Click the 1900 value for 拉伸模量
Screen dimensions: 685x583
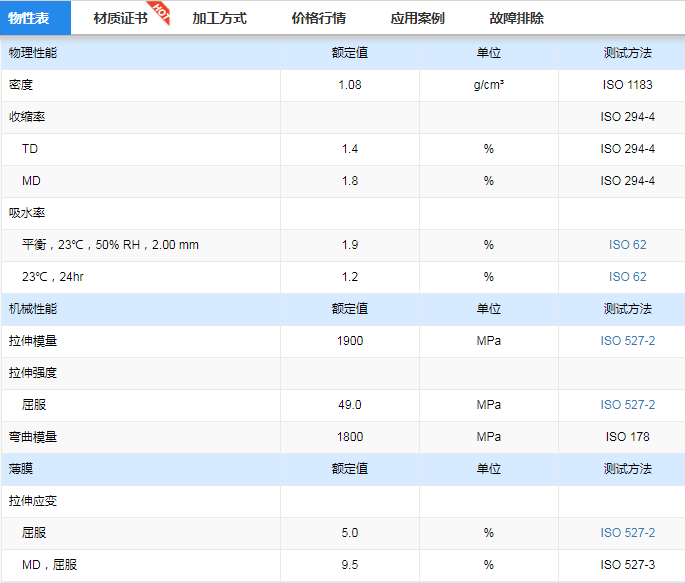click(x=350, y=341)
